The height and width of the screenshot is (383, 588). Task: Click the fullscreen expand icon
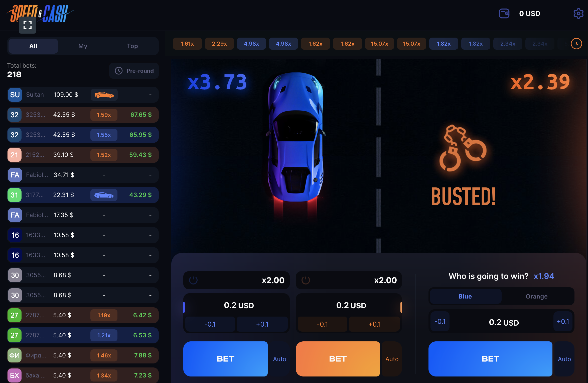coord(28,25)
